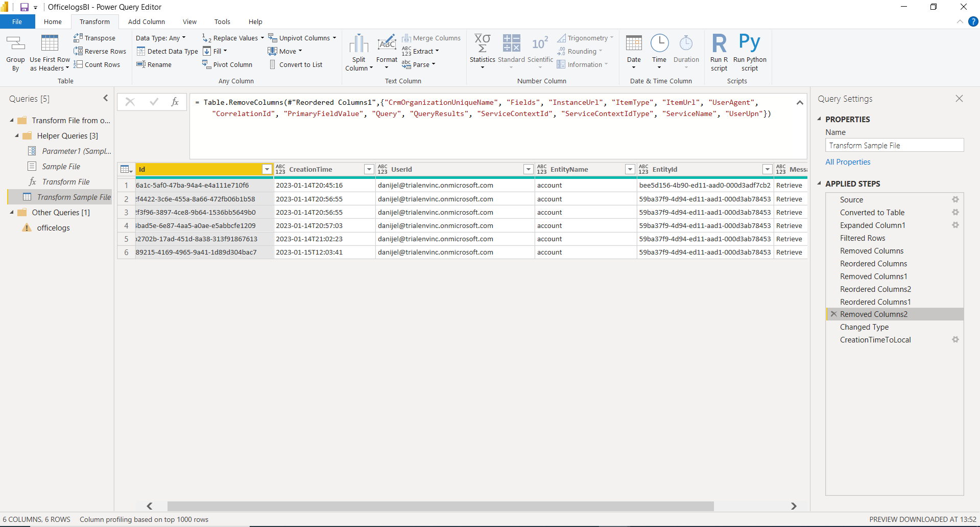Open settings gear for Converted to Table step
980x527 pixels.
(955, 212)
